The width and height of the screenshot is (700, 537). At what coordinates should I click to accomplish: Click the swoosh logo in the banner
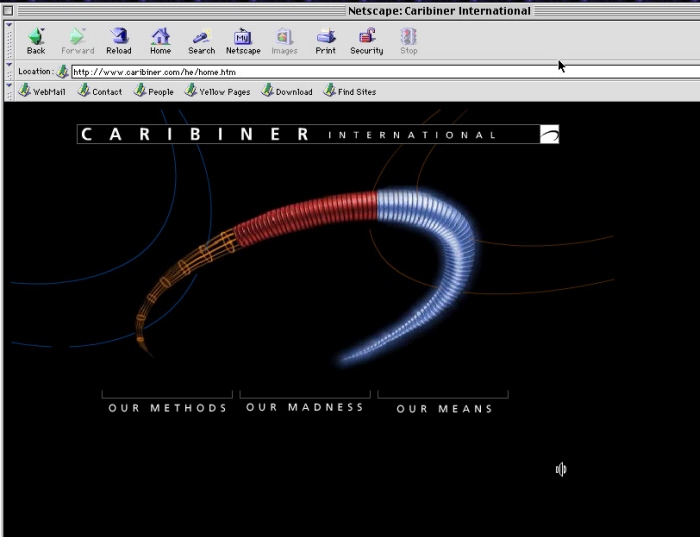[x=549, y=134]
